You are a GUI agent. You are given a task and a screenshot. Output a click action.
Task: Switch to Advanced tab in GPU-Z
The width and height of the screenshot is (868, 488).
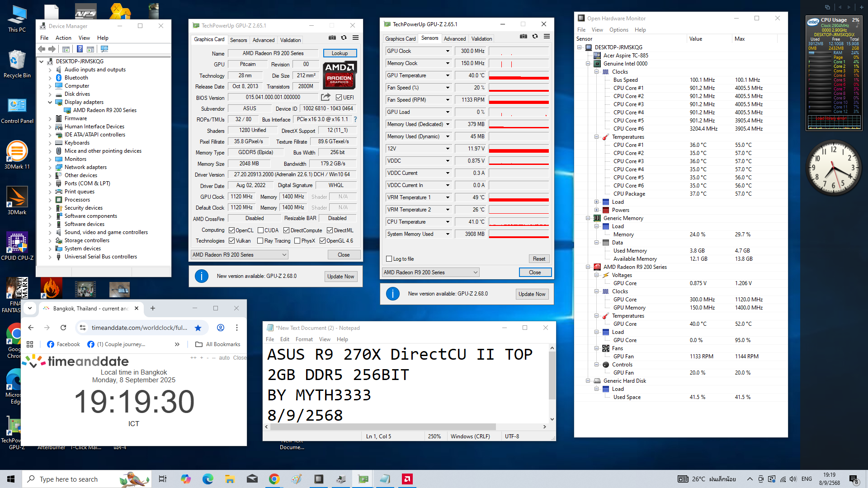[x=263, y=40]
